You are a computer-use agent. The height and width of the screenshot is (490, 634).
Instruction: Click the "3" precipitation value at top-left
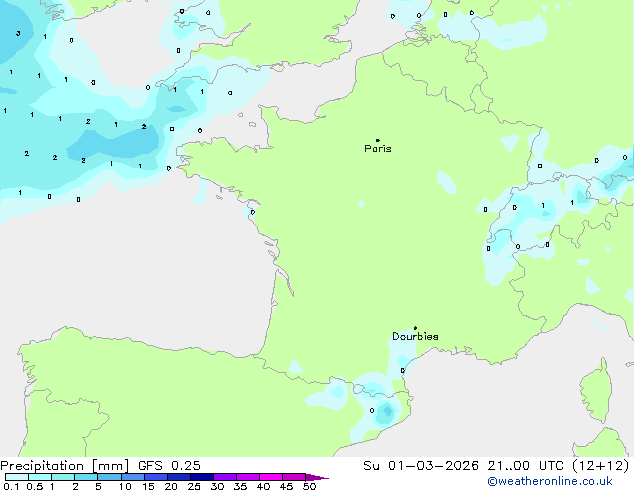tap(18, 34)
